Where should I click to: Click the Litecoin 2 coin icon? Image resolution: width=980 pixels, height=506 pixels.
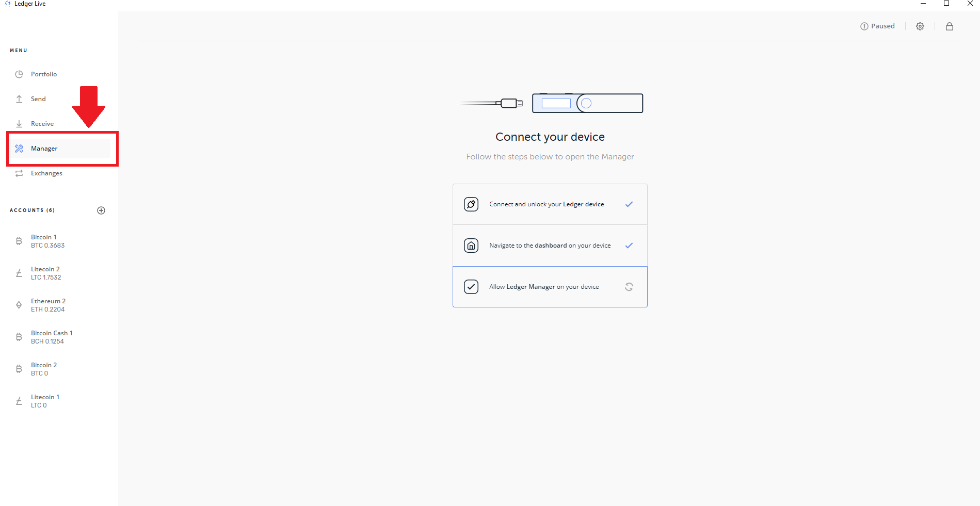(x=19, y=273)
